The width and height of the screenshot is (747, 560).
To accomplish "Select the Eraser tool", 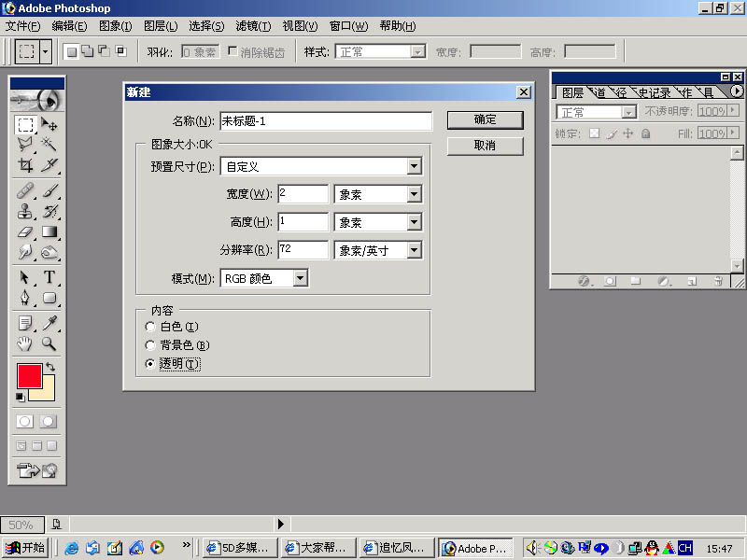I will (25, 231).
